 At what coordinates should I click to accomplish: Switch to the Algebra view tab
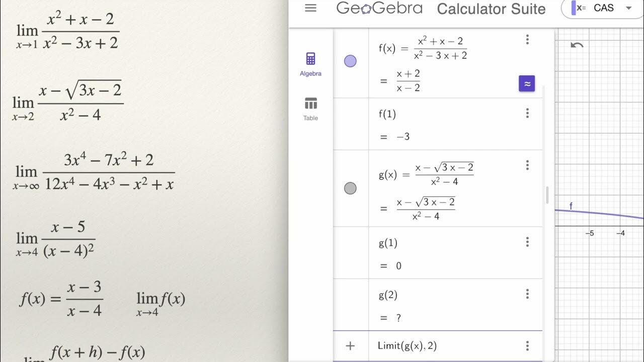coord(310,64)
